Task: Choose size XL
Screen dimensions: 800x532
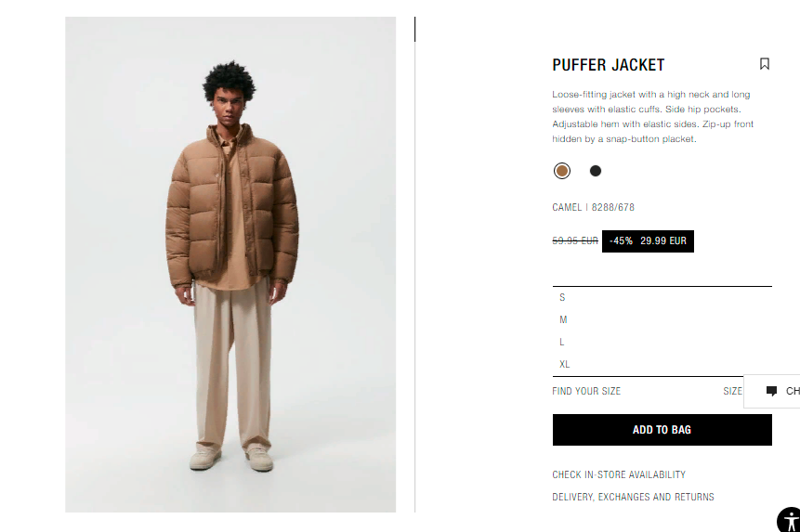Action: [662, 364]
